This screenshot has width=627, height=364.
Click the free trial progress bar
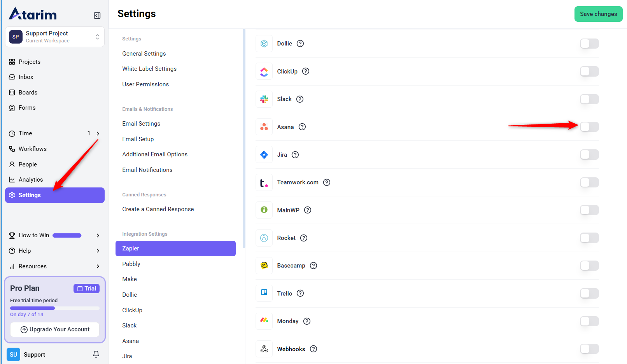55,308
